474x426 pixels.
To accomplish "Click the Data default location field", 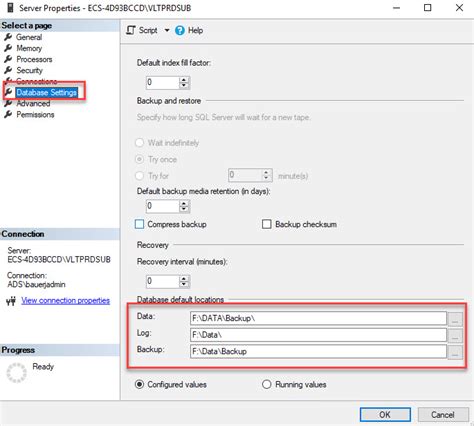I will 318,318.
